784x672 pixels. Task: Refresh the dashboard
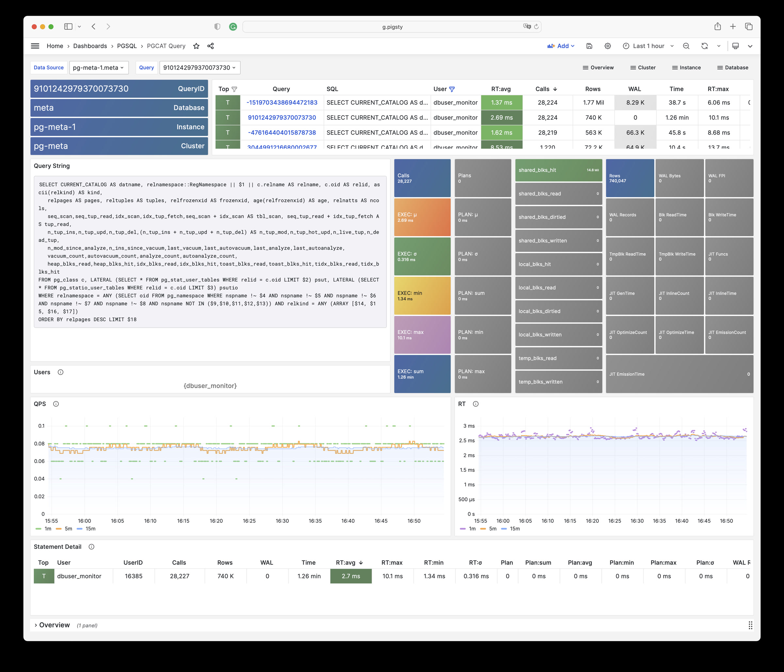(704, 46)
